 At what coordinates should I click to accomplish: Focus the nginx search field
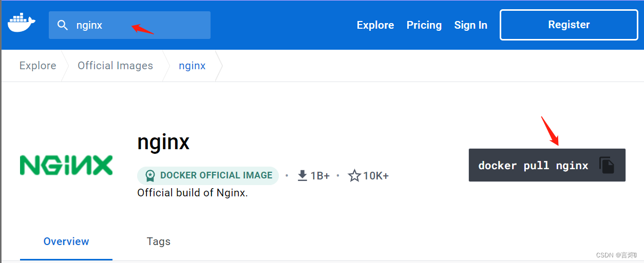139,25
